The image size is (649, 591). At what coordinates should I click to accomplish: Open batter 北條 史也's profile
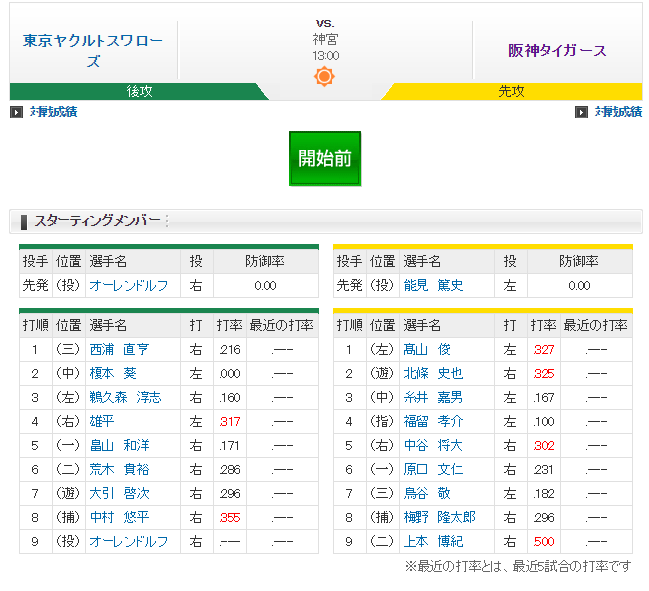(x=433, y=374)
